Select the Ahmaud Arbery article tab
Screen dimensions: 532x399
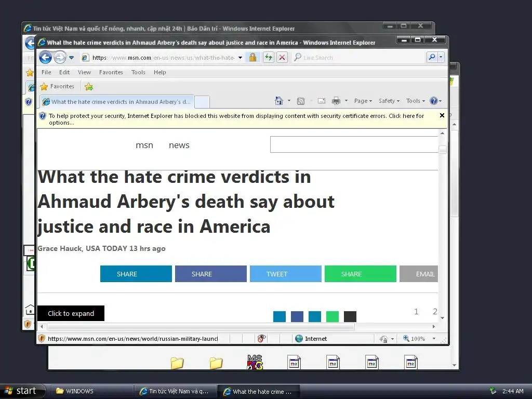click(x=117, y=102)
